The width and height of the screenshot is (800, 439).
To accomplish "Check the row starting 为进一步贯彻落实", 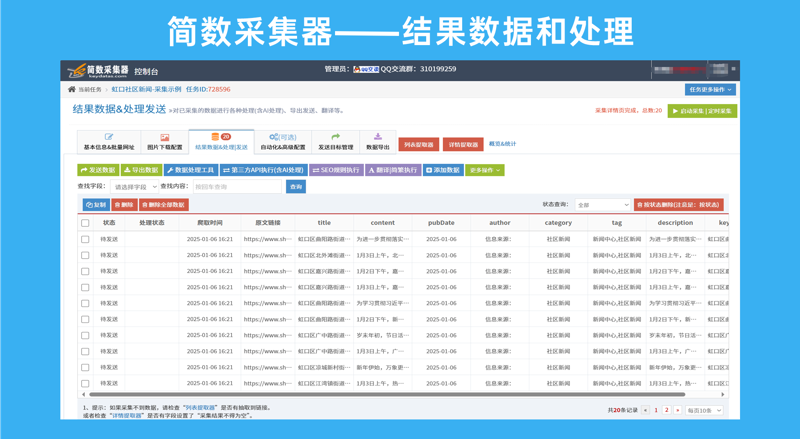I will (85, 239).
